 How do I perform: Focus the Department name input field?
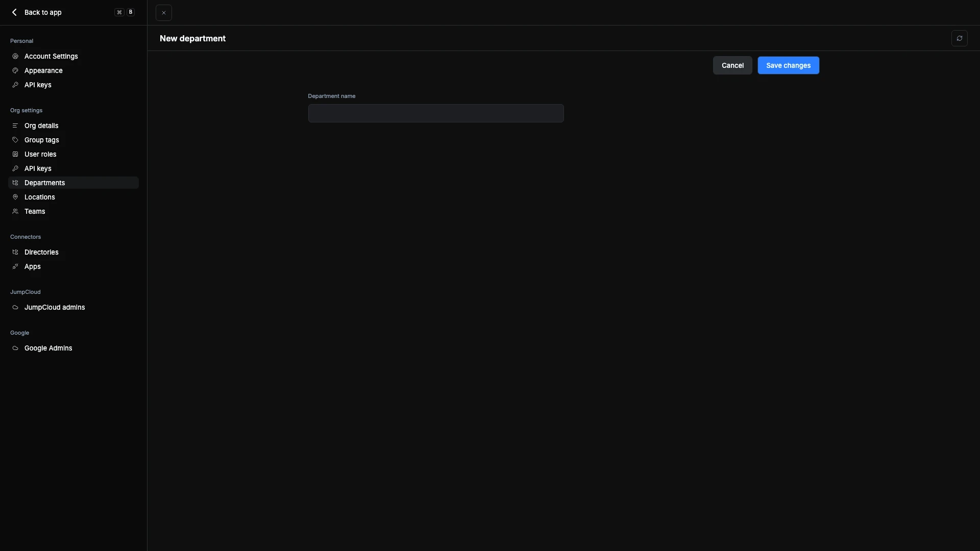435,113
